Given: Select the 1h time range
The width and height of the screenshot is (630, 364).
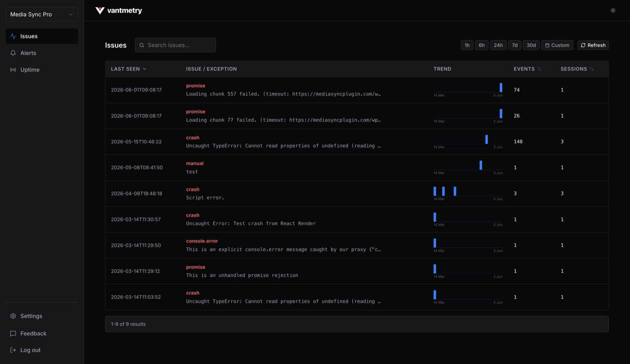Looking at the screenshot, I should (x=467, y=45).
